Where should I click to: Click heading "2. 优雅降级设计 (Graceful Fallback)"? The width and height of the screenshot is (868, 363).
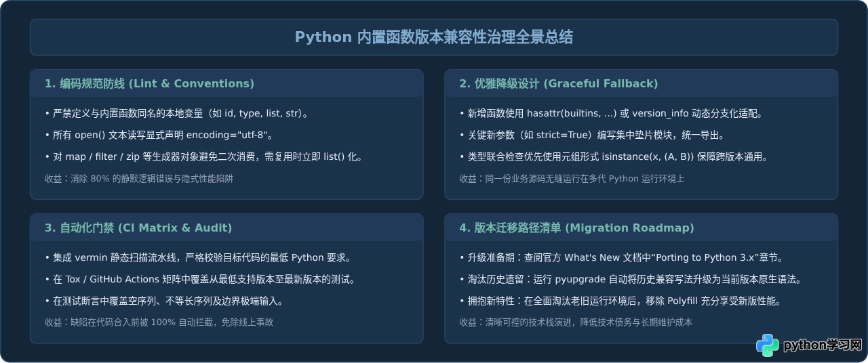(x=559, y=84)
